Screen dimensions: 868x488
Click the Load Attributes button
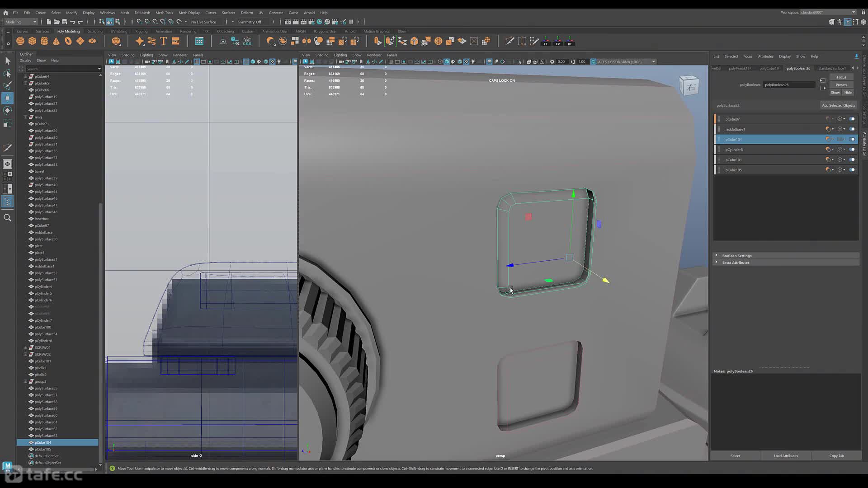[x=786, y=456]
